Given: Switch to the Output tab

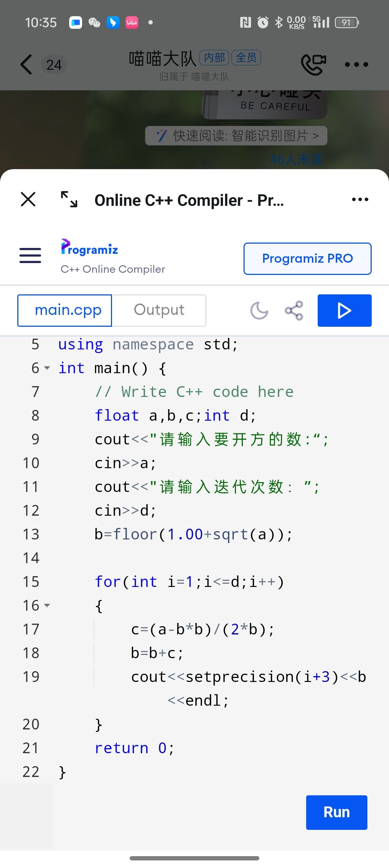Looking at the screenshot, I should tap(159, 311).
